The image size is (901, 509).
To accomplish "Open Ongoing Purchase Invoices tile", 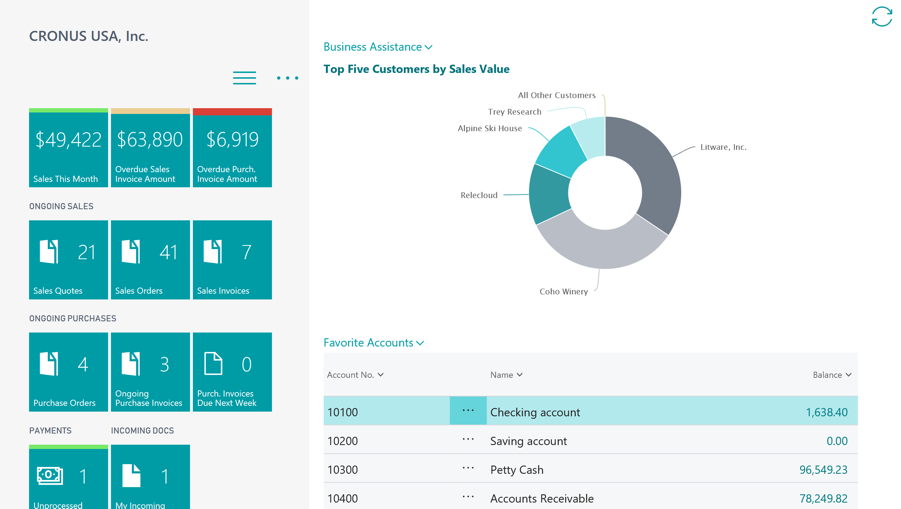I will (x=150, y=372).
